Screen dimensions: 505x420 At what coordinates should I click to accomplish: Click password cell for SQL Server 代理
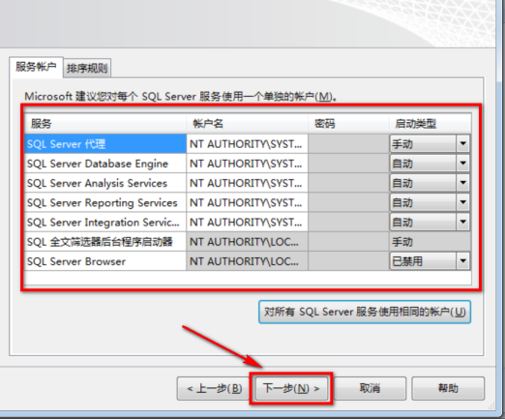pyautogui.click(x=348, y=144)
